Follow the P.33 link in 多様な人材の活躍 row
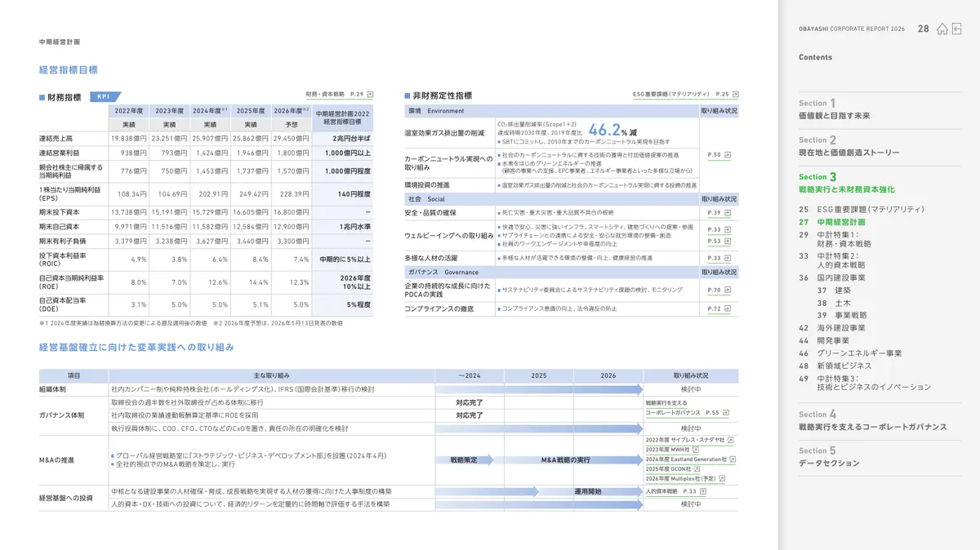Image resolution: width=980 pixels, height=550 pixels. [714, 258]
